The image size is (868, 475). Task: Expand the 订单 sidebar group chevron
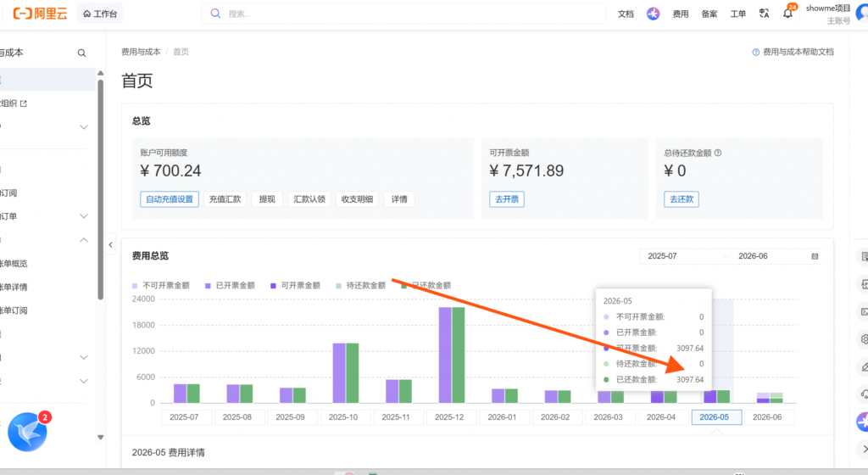coord(84,216)
